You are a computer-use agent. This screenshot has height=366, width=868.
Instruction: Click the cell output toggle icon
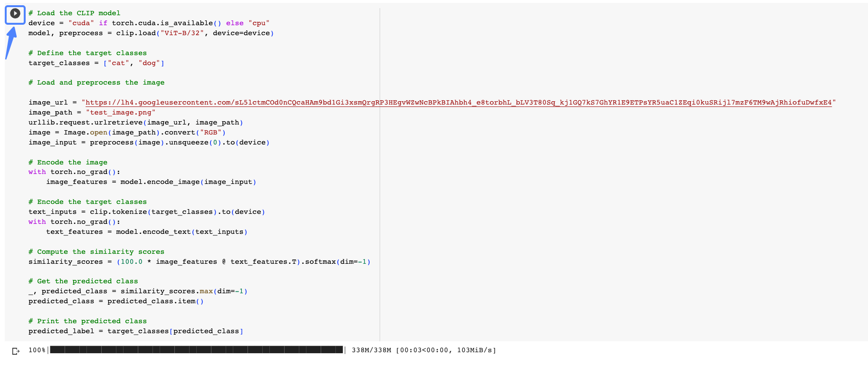16,351
